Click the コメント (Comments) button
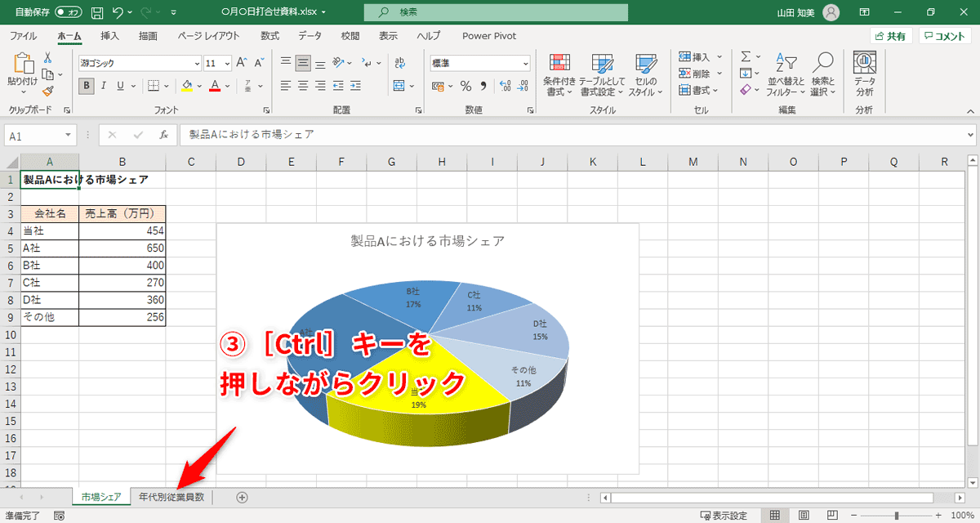980x523 pixels. (x=943, y=35)
